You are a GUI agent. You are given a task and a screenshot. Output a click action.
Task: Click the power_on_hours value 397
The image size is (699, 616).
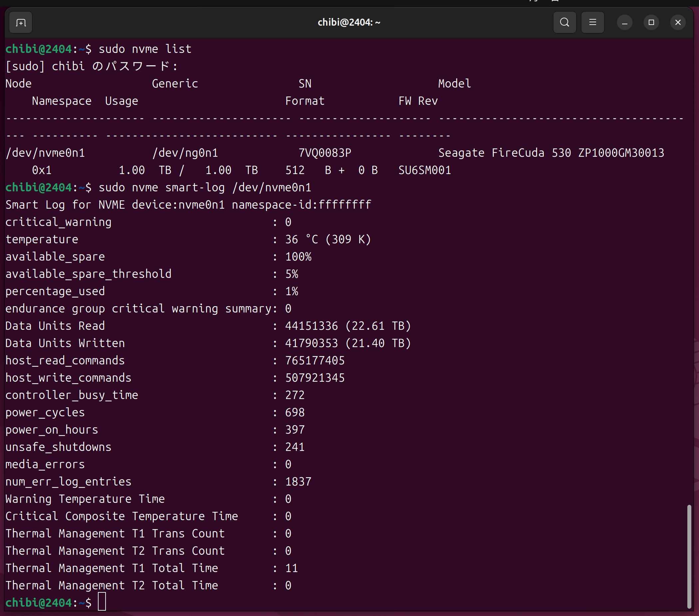coord(294,430)
